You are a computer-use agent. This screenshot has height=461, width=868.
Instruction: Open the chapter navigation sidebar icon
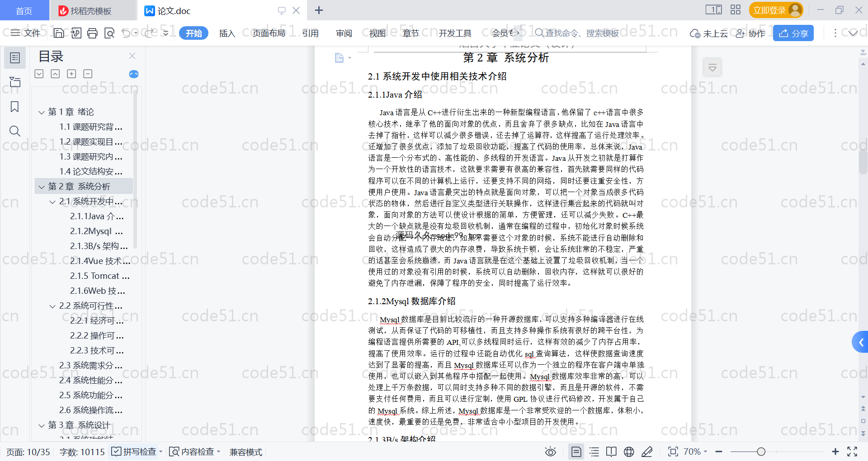[15, 82]
